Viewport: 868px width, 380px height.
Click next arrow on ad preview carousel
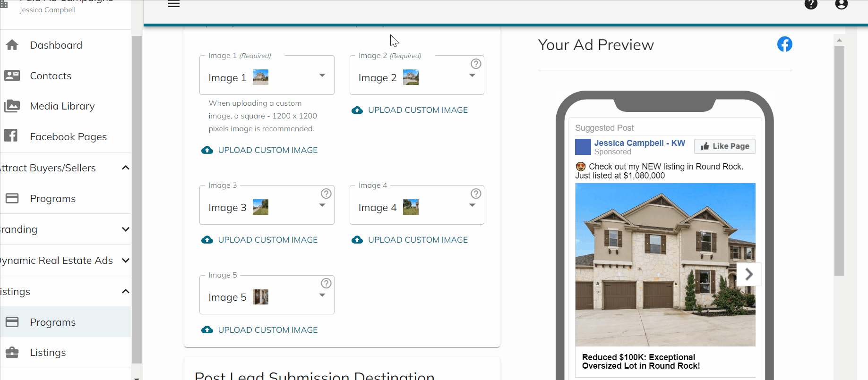click(749, 274)
